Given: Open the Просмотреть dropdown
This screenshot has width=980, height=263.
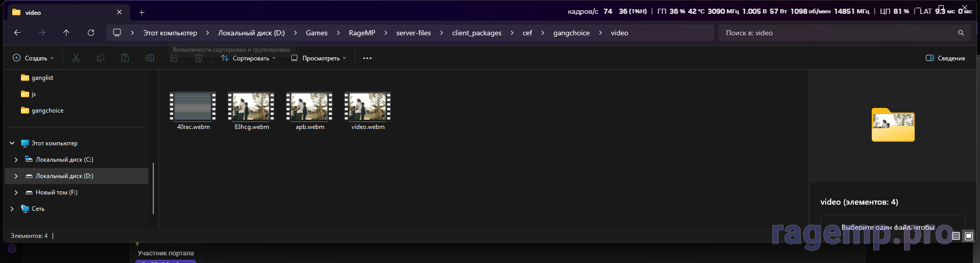Looking at the screenshot, I should 319,58.
